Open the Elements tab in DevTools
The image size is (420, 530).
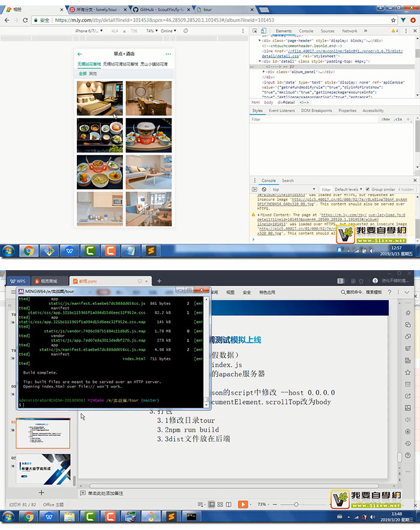tap(283, 31)
